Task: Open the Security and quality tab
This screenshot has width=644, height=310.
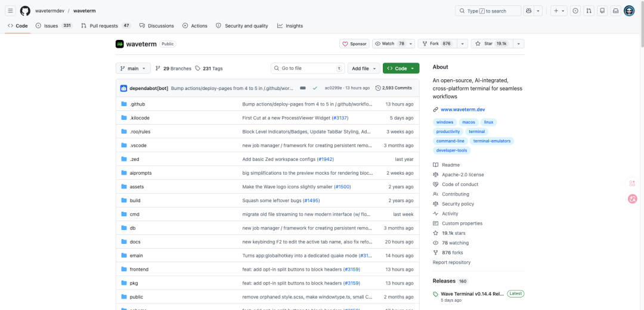Action: (242, 26)
